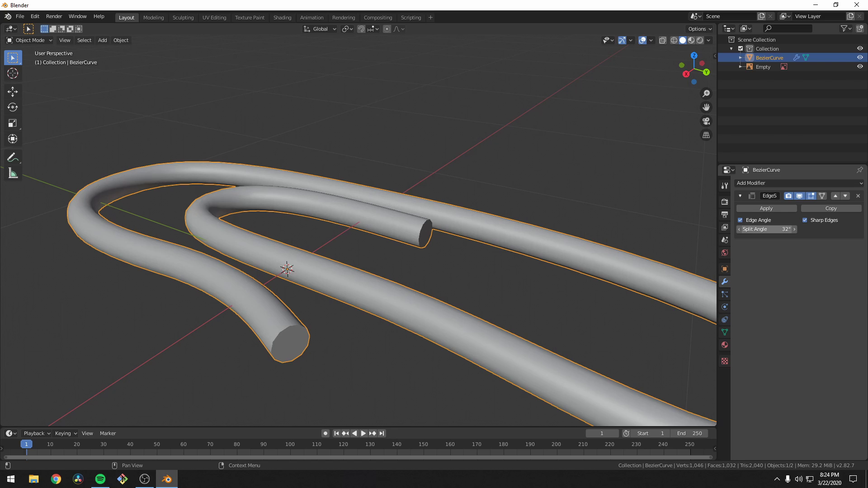Screen dimensions: 868x488
Task: Toggle modifier render visibility camera icon
Action: (x=788, y=196)
